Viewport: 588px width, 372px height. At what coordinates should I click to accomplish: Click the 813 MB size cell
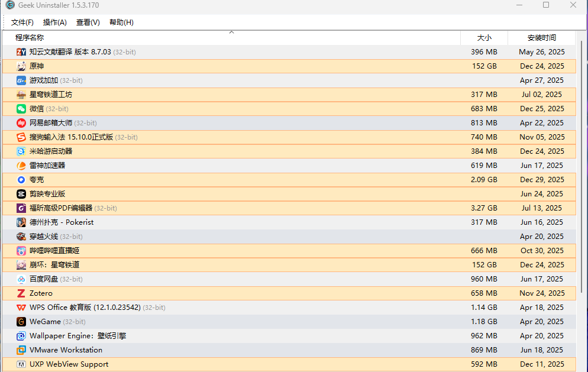[x=484, y=123]
